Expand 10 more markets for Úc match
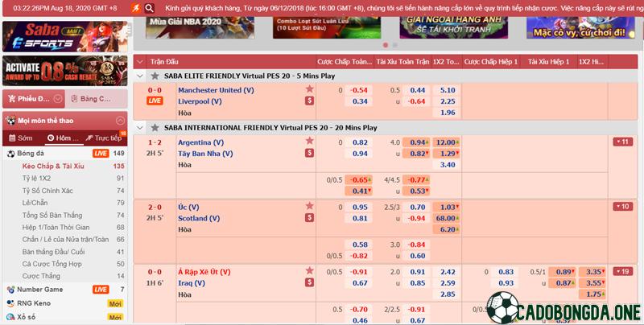Screen dimensions: 644x325 [622, 207]
